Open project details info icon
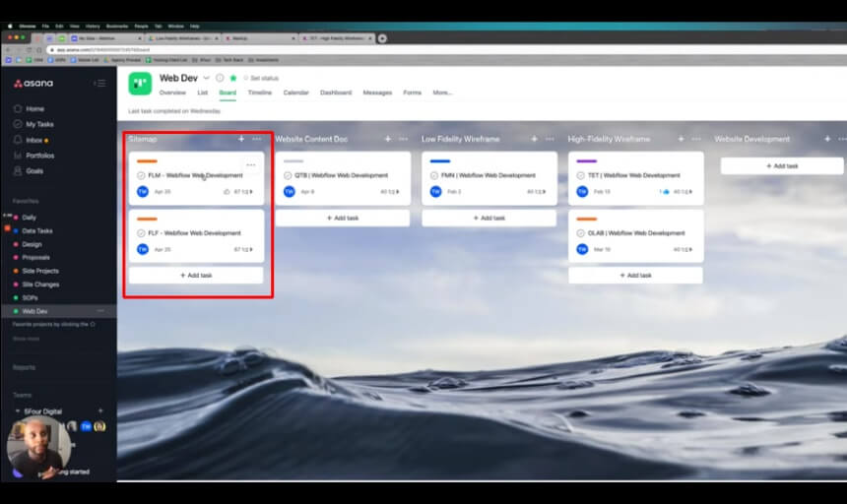847x504 pixels. pos(220,78)
